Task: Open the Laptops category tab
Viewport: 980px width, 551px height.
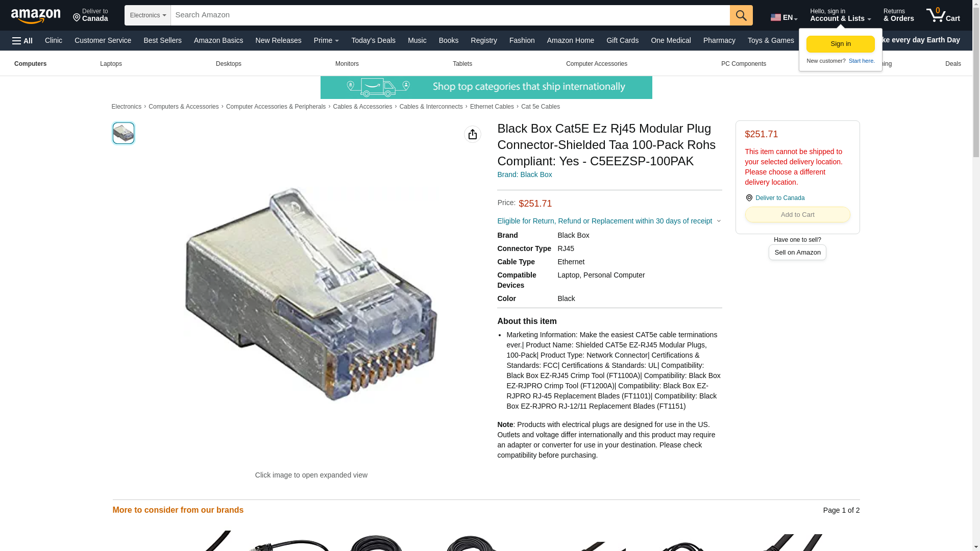Action: 111,64
